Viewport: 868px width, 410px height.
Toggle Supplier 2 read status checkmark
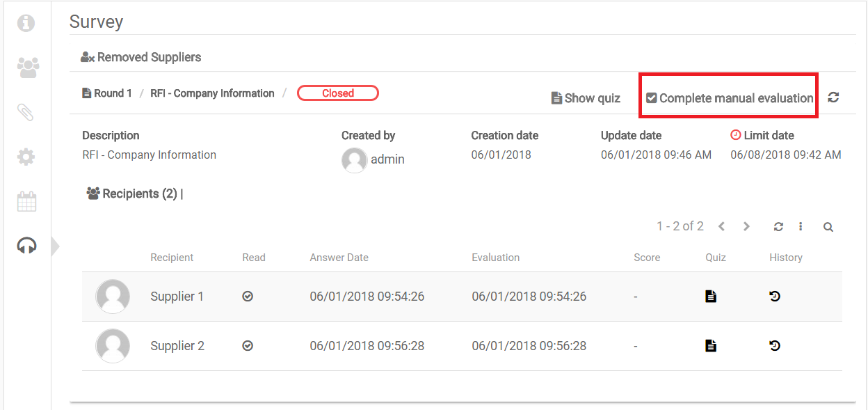[248, 346]
